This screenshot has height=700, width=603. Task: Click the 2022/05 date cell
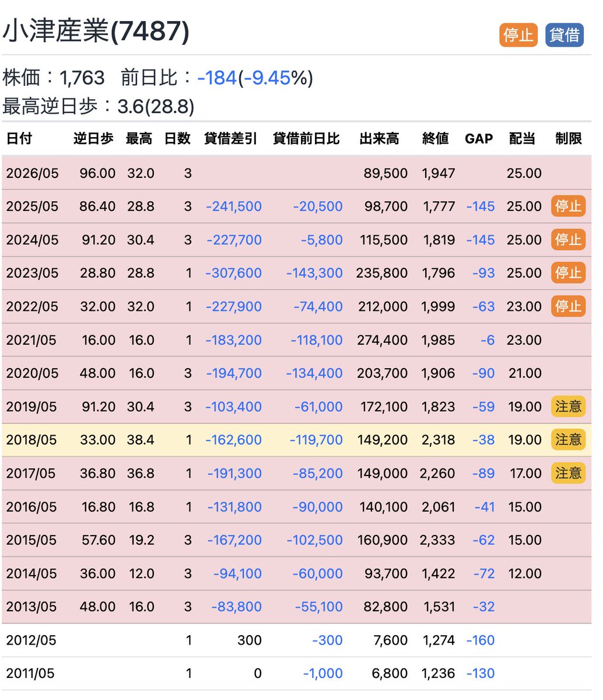tap(32, 306)
